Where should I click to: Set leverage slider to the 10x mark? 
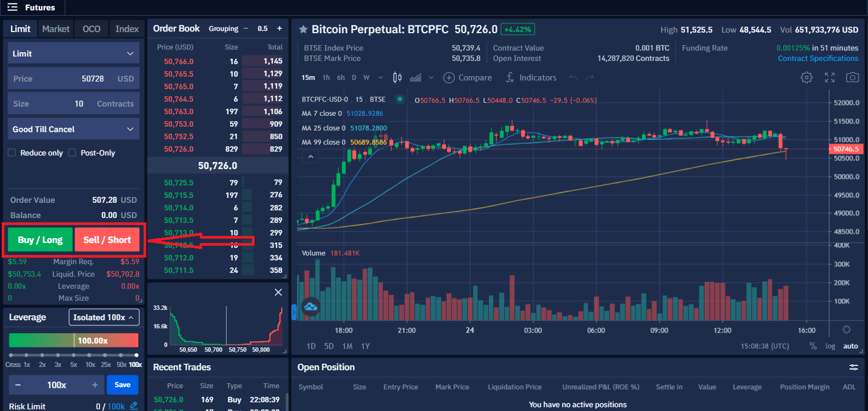[90, 355]
